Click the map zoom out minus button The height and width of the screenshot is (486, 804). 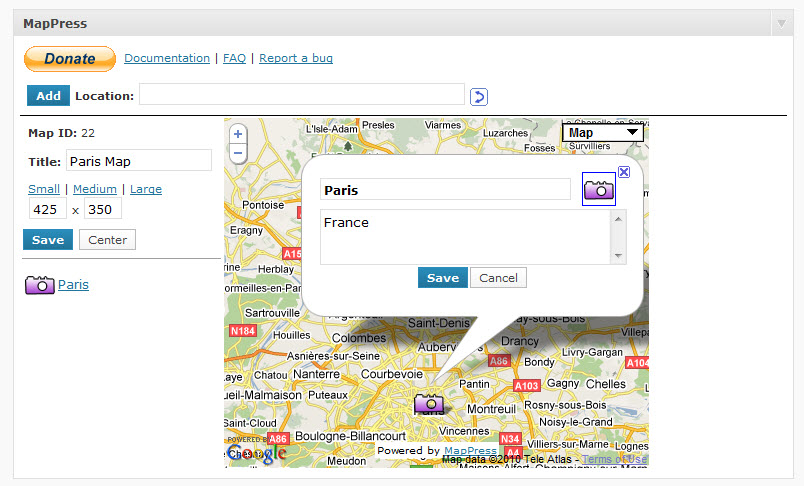[x=238, y=153]
